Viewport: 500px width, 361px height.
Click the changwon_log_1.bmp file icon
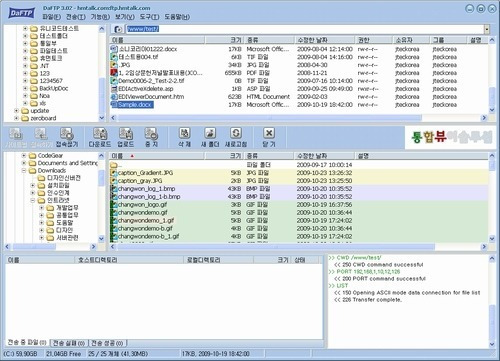[114, 189]
